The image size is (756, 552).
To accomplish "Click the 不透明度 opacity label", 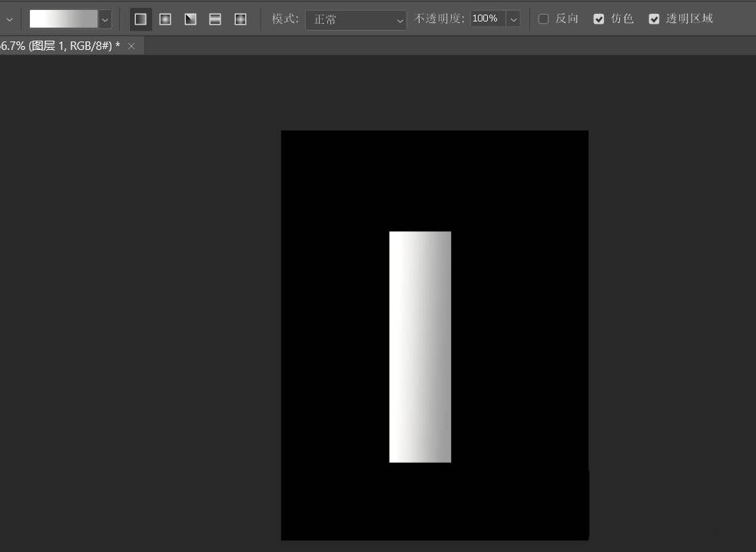I will pos(439,19).
